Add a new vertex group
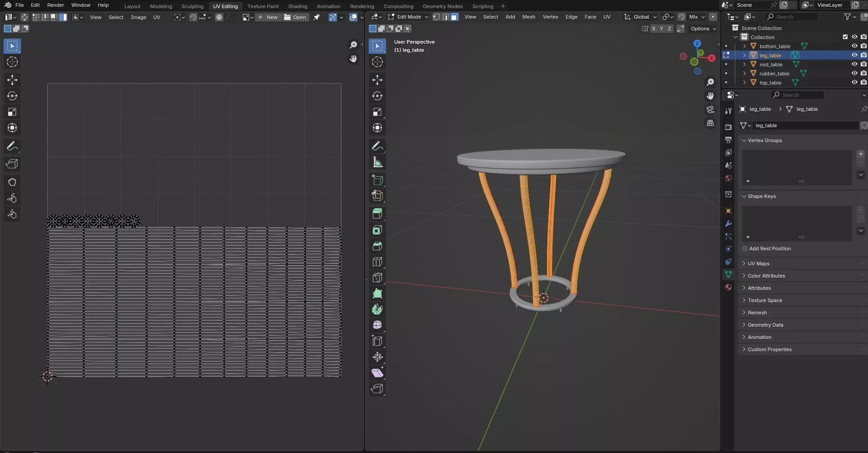868x453 pixels. [861, 154]
